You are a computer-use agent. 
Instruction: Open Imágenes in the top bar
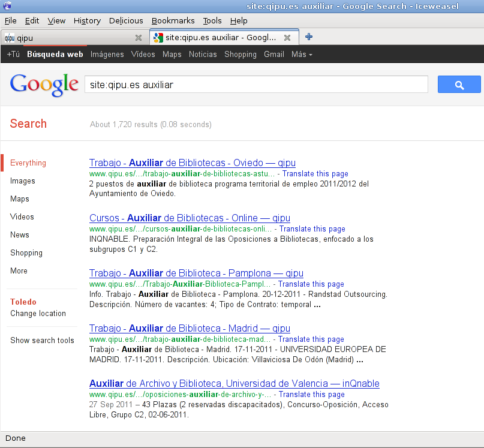[x=107, y=55]
